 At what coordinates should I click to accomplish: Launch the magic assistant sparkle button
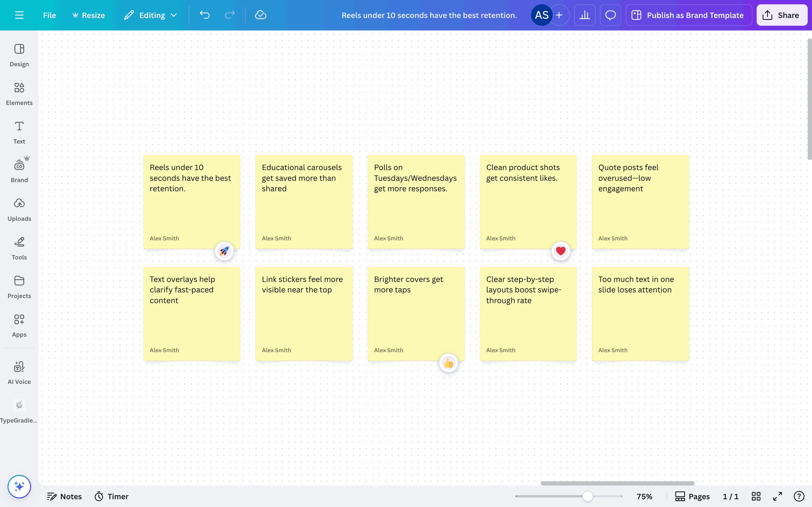tap(19, 486)
